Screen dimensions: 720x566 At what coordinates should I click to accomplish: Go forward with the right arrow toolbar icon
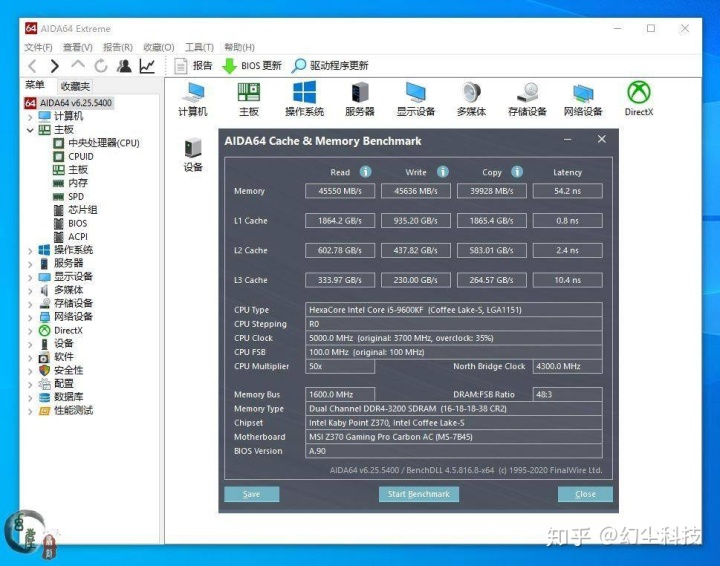coord(55,66)
